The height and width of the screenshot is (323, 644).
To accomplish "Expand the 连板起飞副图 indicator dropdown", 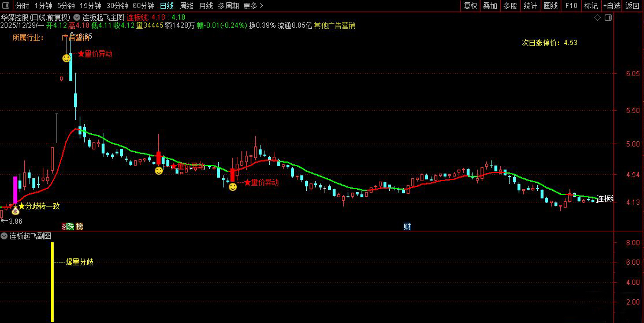I will click(4, 236).
